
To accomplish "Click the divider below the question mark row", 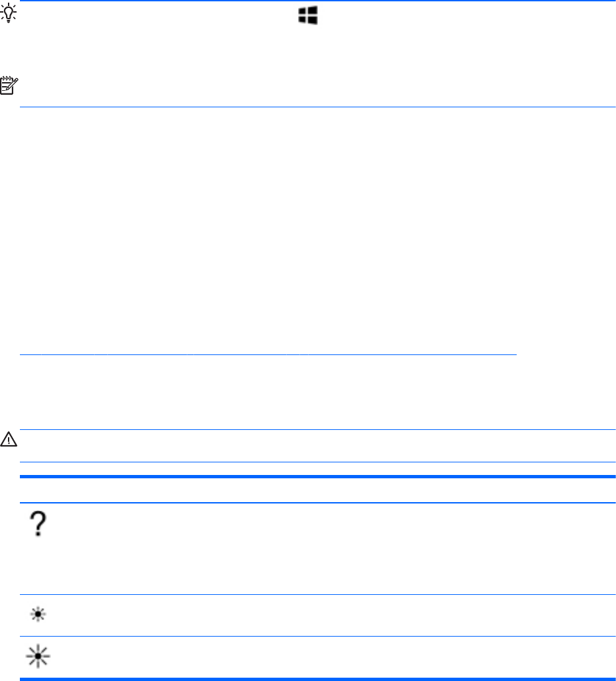I will pyautogui.click(x=318, y=595).
